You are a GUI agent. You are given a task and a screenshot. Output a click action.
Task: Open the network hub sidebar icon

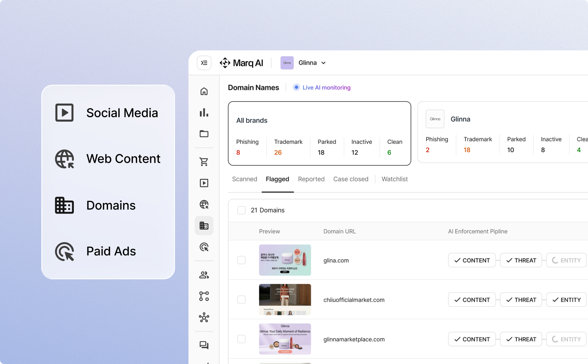point(204,318)
